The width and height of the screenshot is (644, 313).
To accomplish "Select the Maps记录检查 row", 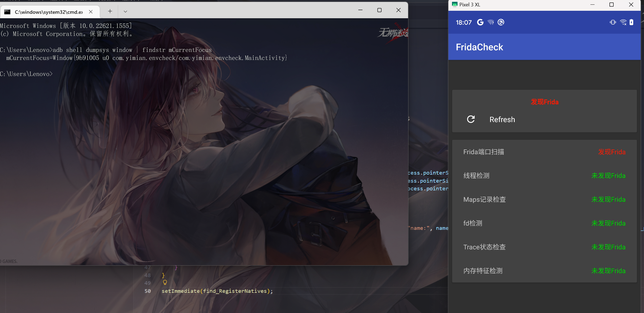I will click(544, 199).
